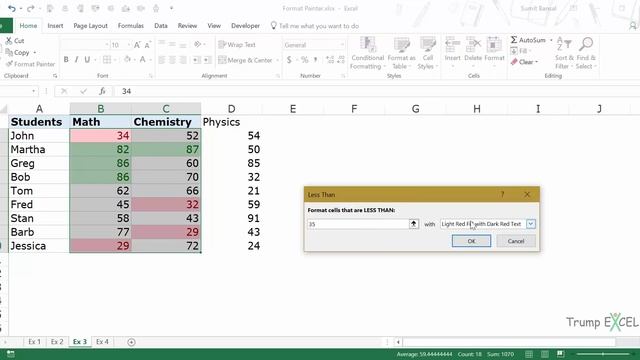Click the Center align icon
The height and width of the screenshot is (360, 640).
172,60
